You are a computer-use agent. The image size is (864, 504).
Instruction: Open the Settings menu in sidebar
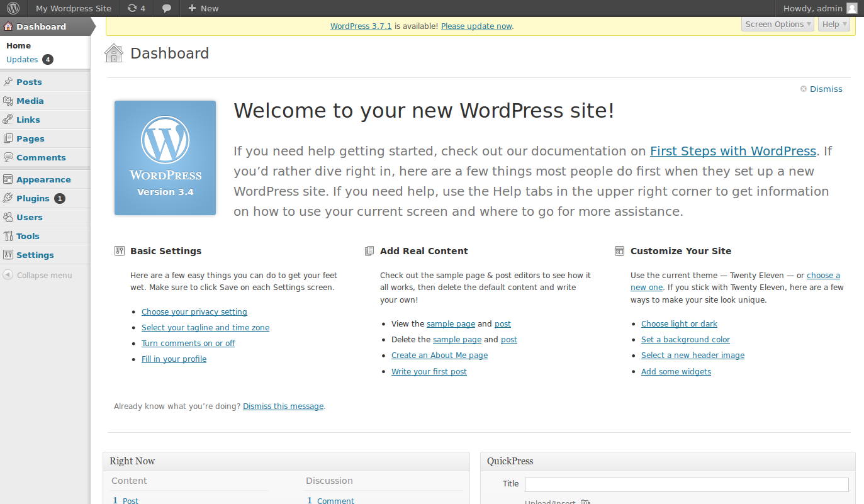pos(35,255)
